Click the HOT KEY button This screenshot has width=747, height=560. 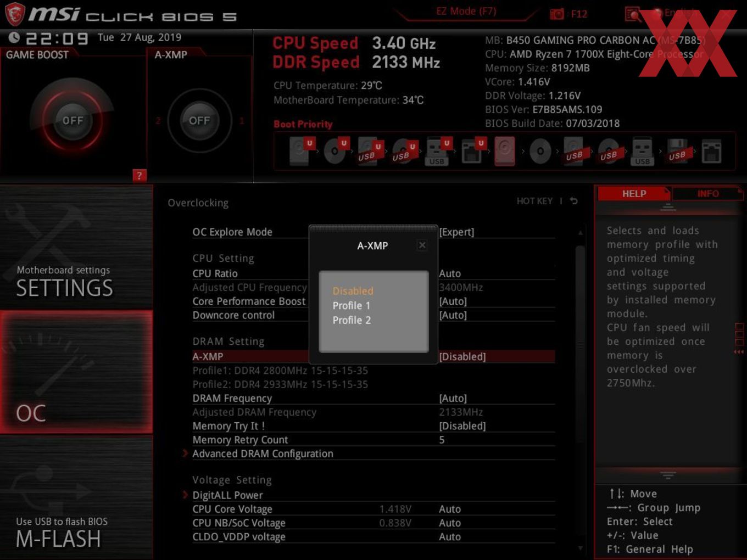point(534,201)
